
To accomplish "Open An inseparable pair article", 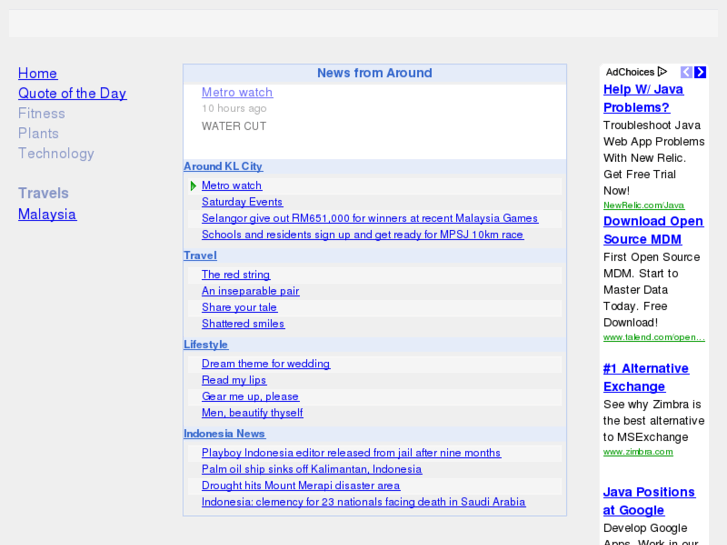I will tap(250, 291).
